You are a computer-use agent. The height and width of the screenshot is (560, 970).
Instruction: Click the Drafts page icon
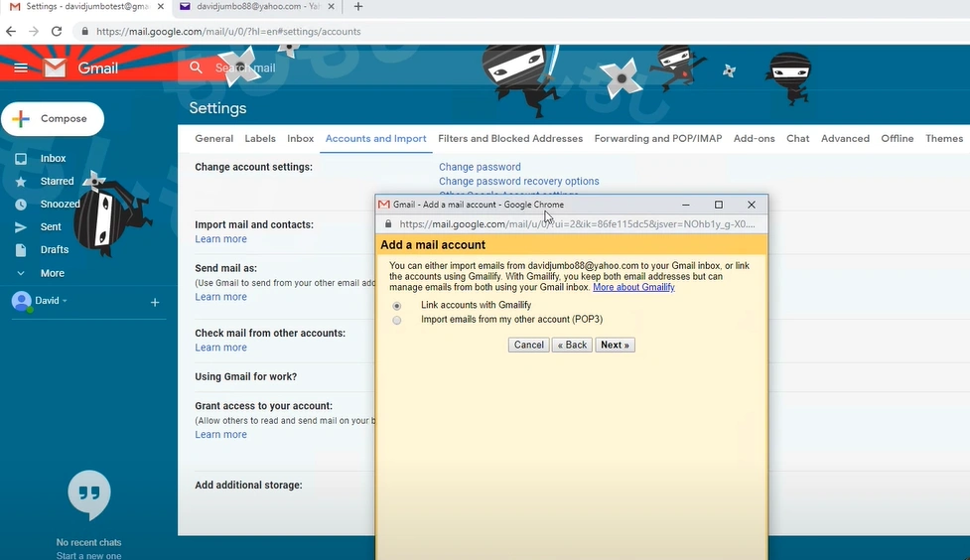tap(21, 250)
